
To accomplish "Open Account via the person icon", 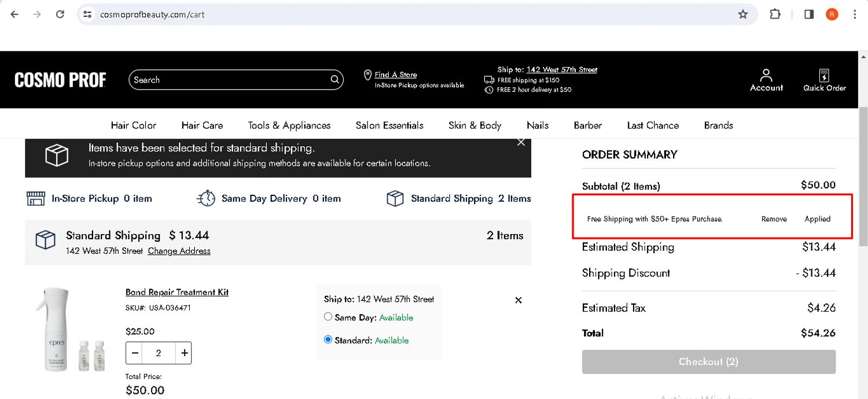I will pyautogui.click(x=766, y=75).
